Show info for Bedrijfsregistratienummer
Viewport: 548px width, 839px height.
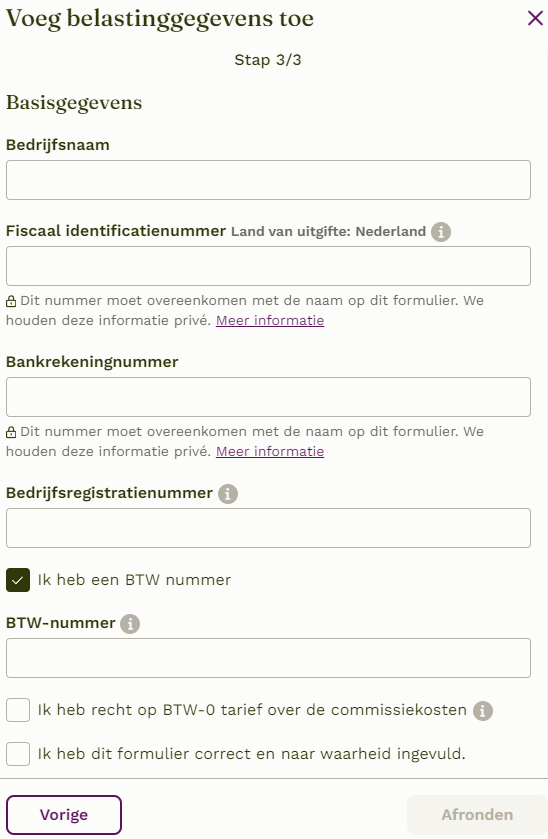pyautogui.click(x=228, y=493)
